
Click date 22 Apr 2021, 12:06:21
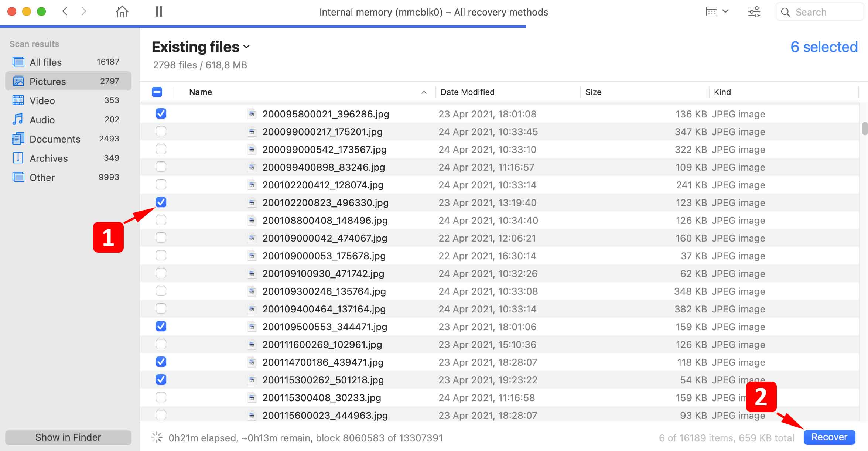point(487,238)
